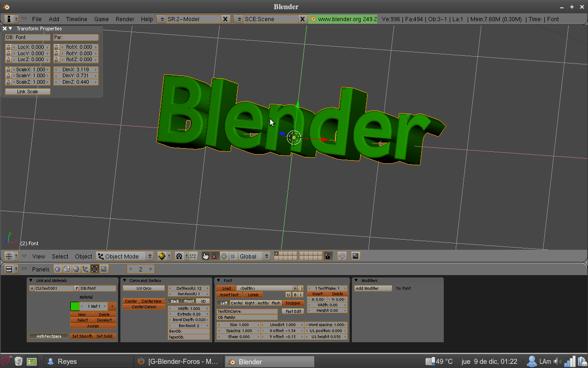Open the 3D view Object menu
588x368 pixels.
click(84, 256)
